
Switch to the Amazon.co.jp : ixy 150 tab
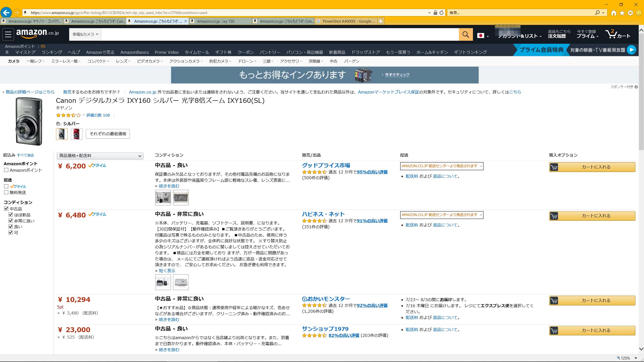pyautogui.click(x=220, y=21)
